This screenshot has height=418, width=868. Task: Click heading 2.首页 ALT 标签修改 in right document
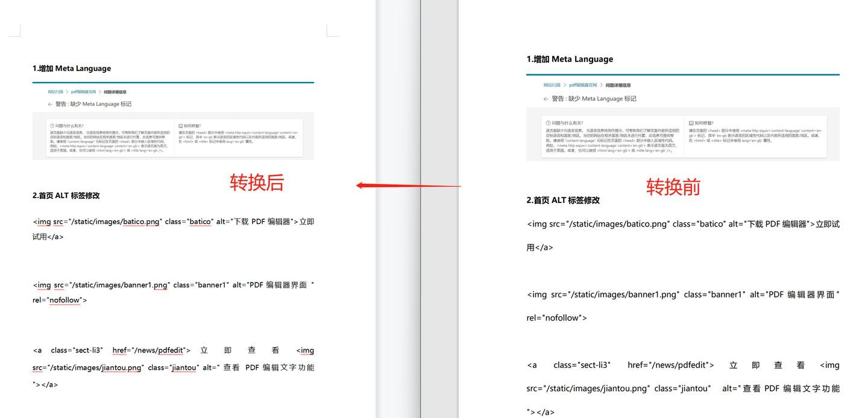pyautogui.click(x=563, y=201)
